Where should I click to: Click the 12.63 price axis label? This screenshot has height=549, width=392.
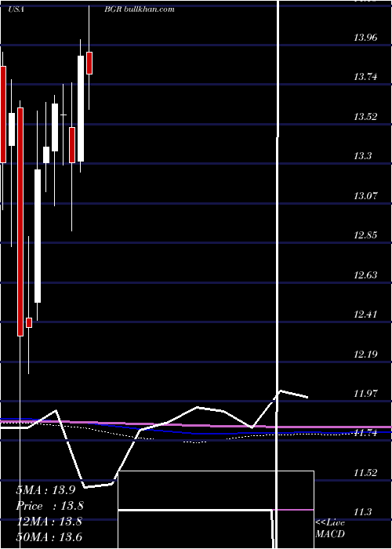tap(365, 274)
